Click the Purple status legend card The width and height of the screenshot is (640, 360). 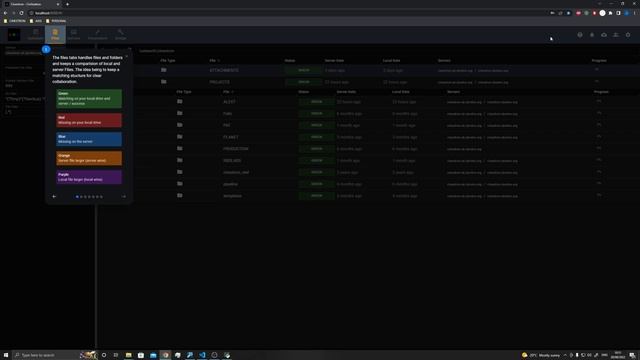(89, 177)
